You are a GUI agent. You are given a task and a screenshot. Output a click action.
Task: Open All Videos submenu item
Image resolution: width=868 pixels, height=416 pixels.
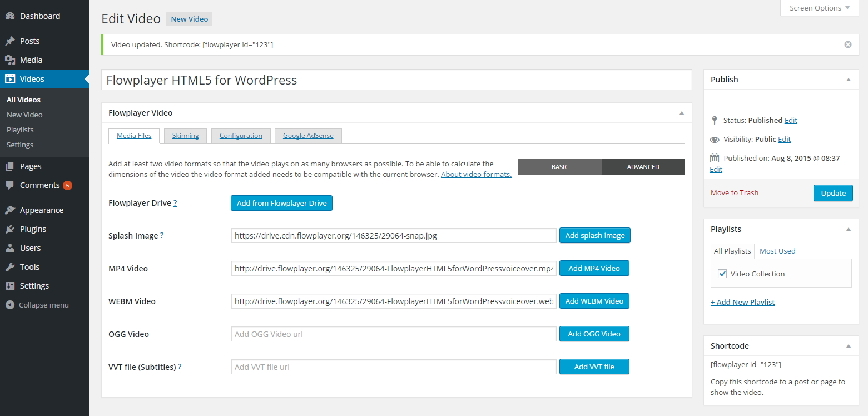[x=23, y=100]
